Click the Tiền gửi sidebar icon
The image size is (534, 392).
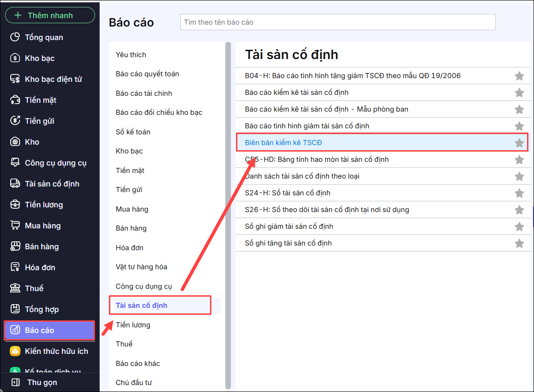pos(15,121)
